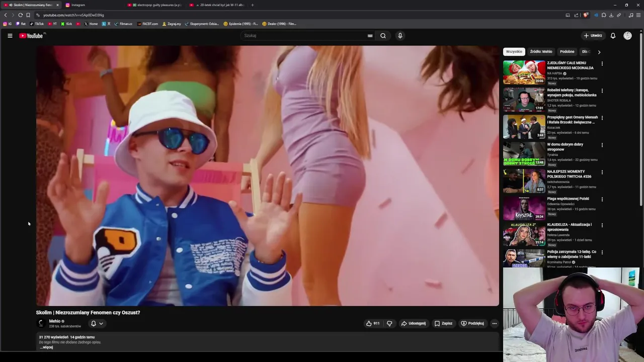644x362 pixels.
Task: Open the Mehio channel name link
Action: coord(54,321)
